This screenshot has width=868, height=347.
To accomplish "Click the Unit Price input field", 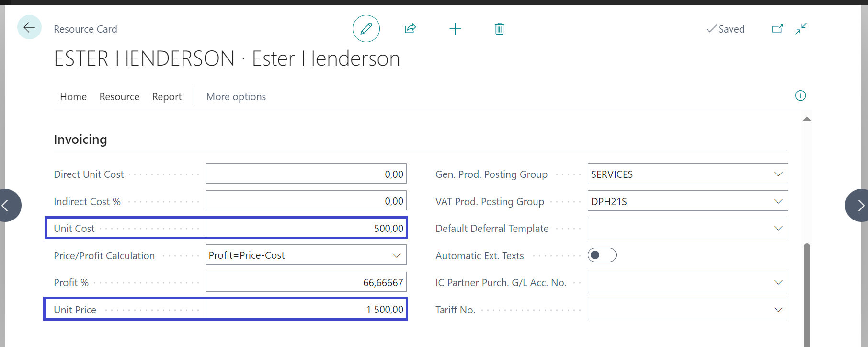I will [x=306, y=310].
